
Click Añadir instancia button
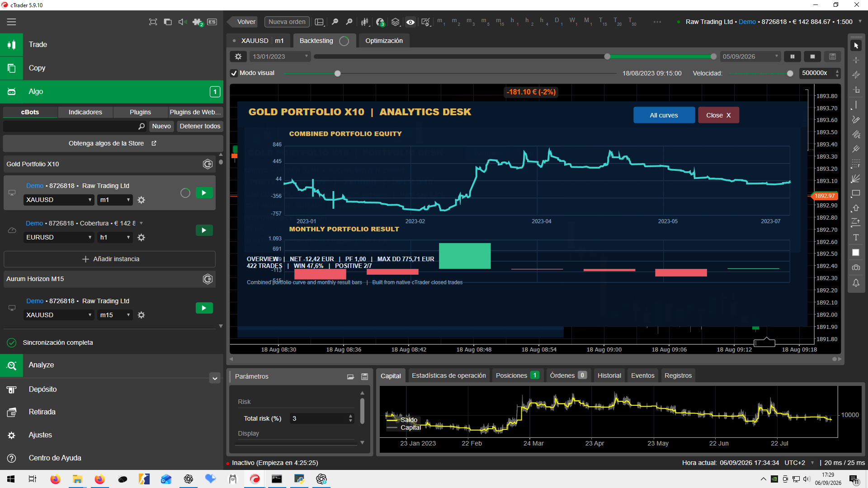point(110,259)
